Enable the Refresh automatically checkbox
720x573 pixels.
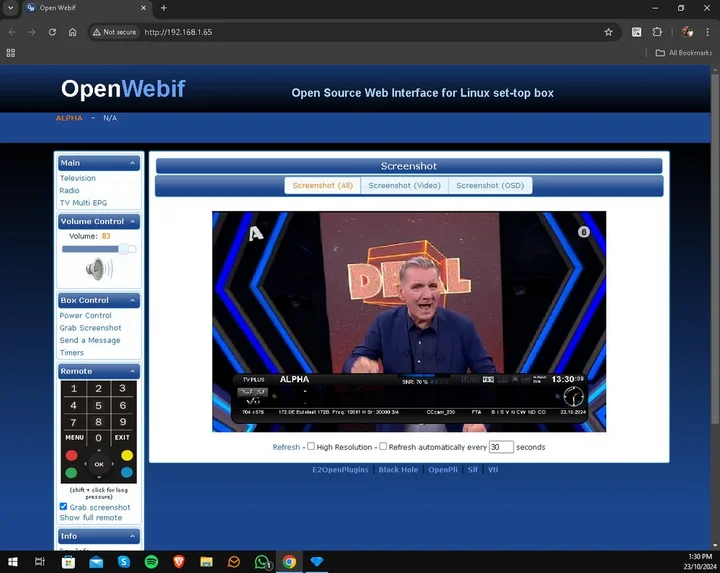coord(383,447)
